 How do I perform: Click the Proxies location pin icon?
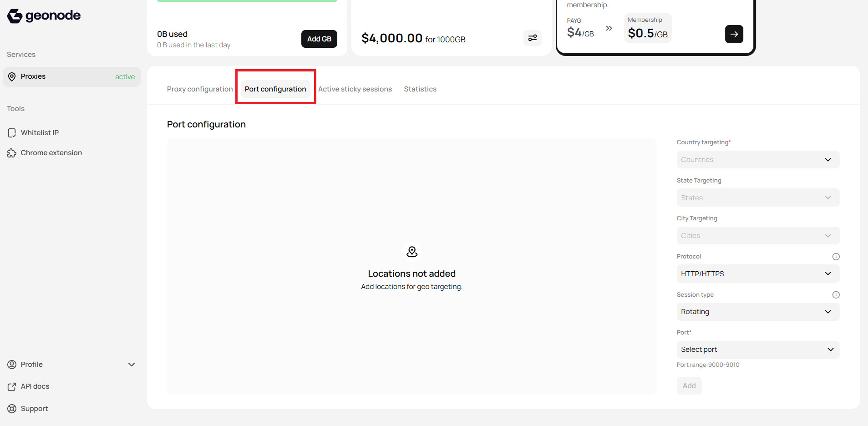[12, 76]
